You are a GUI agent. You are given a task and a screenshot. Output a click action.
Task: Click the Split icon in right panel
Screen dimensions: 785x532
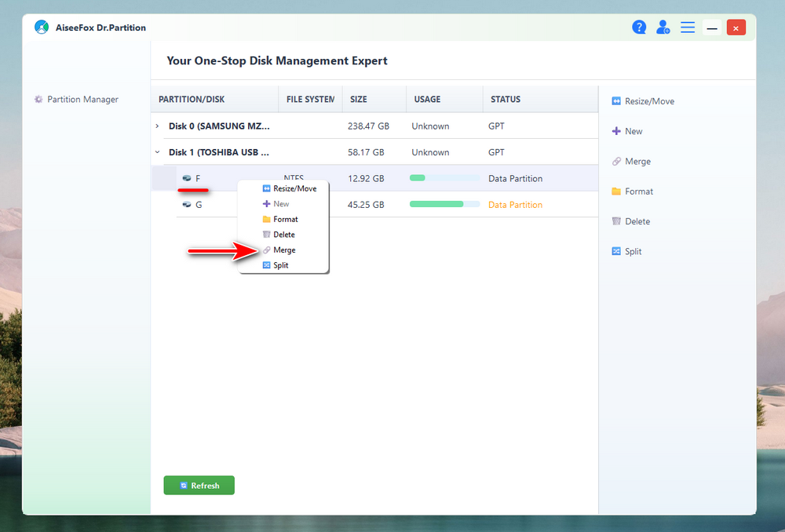point(616,252)
